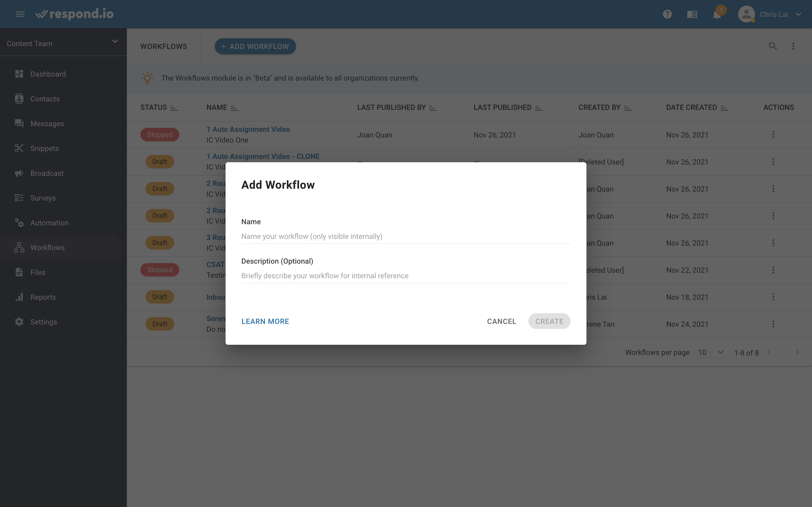Click the Dashboard icon in sidebar

(19, 74)
